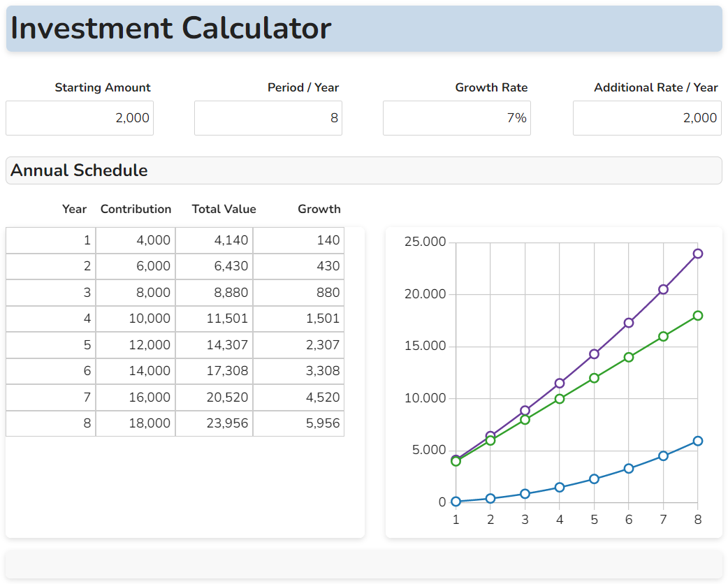Click the year 6 green chart marker
Image resolution: width=728 pixels, height=584 pixels.
[629, 357]
